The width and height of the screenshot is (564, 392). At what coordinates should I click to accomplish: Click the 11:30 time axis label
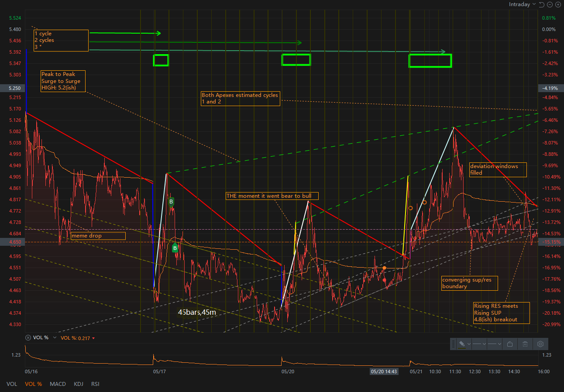click(x=455, y=371)
